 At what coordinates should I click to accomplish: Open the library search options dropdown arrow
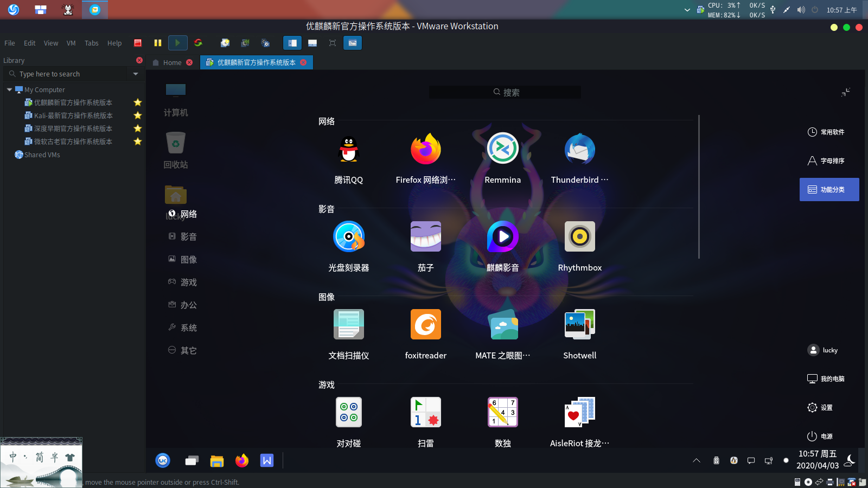point(136,74)
